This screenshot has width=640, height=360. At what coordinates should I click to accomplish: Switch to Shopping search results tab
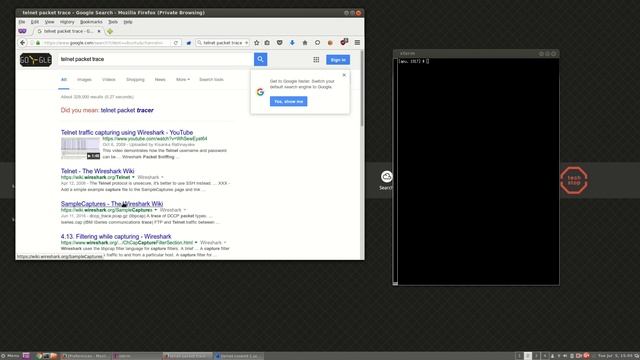click(135, 80)
